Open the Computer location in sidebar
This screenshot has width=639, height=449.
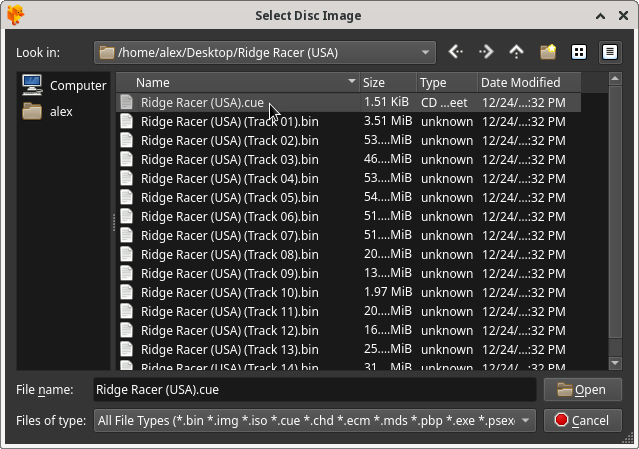[x=64, y=86]
